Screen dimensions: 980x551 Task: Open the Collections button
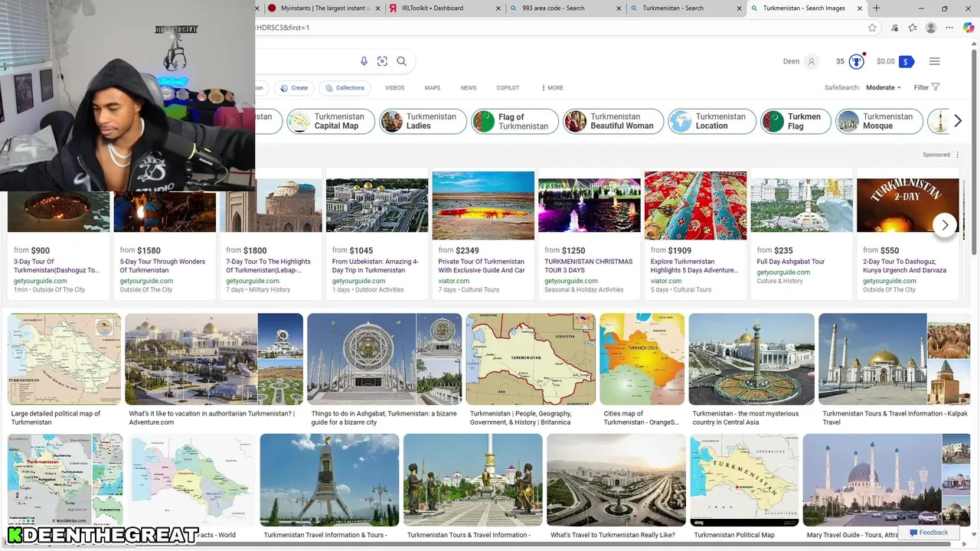pos(345,88)
